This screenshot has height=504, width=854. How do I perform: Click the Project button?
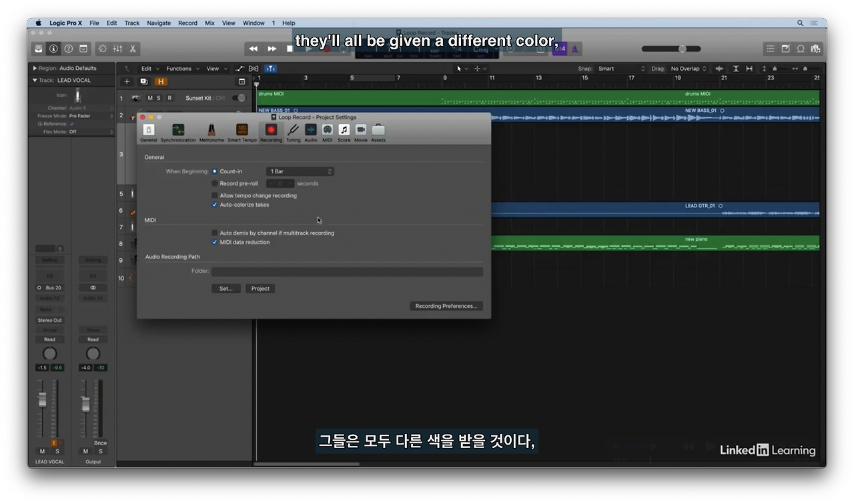tap(260, 289)
